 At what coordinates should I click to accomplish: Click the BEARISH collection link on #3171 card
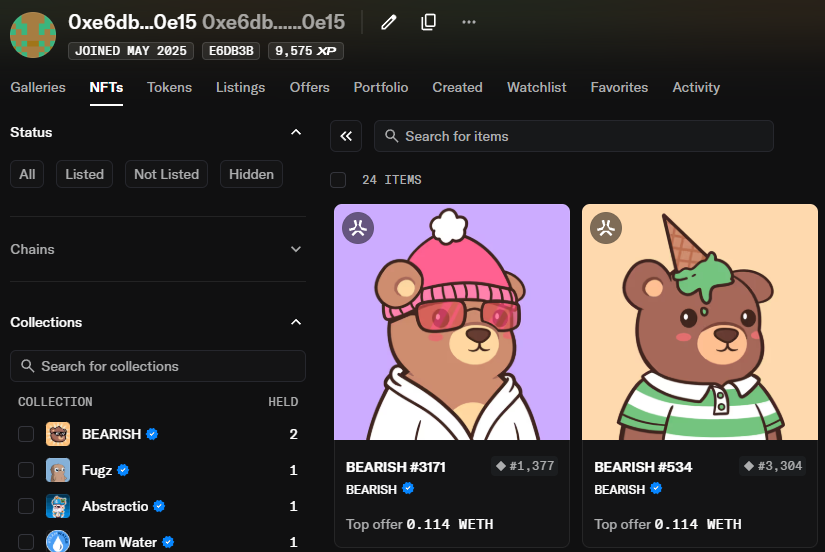point(371,489)
